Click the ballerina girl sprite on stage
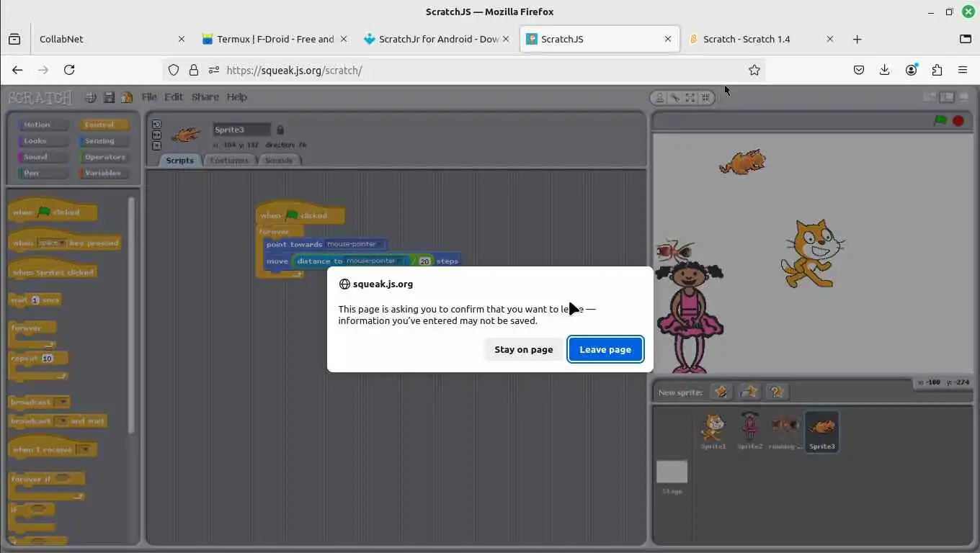 689,317
